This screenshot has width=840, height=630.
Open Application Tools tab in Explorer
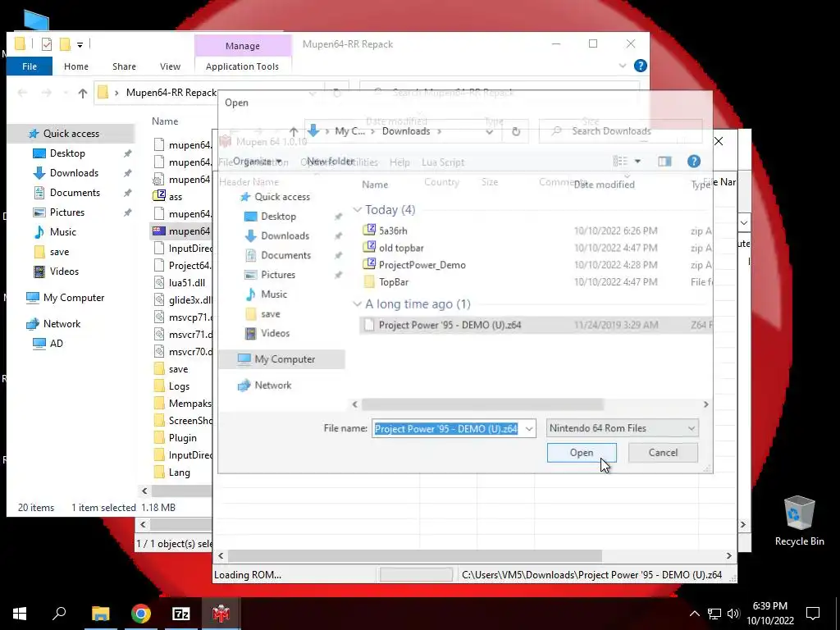pos(242,66)
